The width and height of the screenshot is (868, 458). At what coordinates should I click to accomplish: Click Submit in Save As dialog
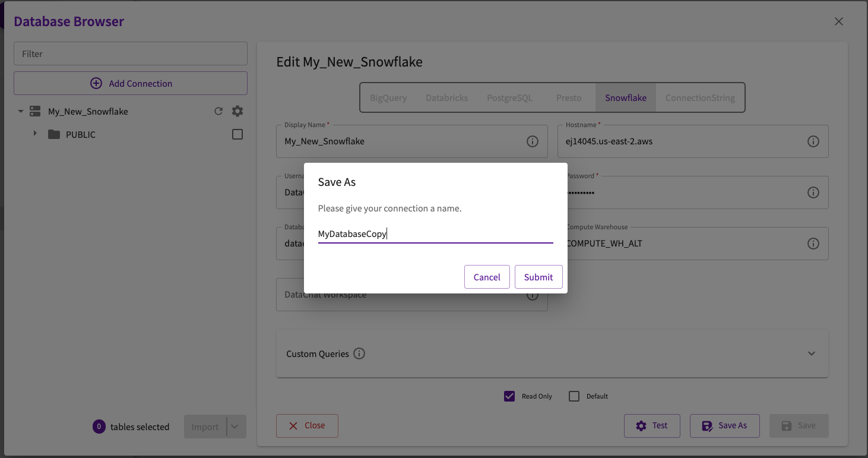538,277
